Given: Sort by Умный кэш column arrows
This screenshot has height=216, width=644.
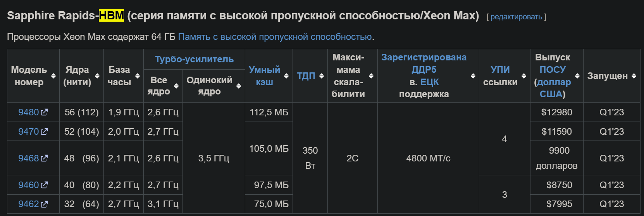Looking at the screenshot, I should pyautogui.click(x=286, y=76).
